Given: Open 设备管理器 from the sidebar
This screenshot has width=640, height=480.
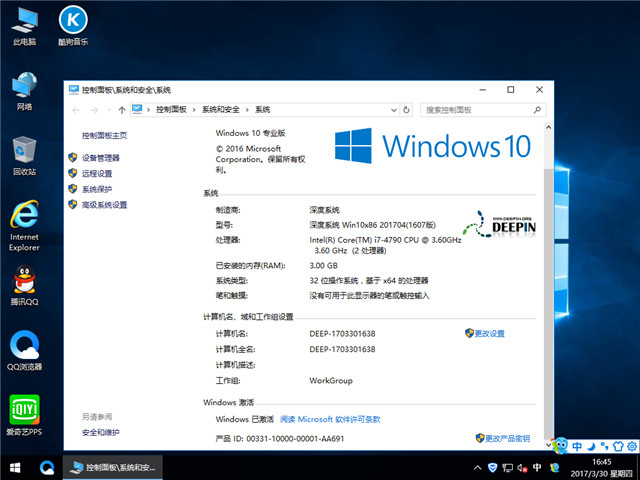Looking at the screenshot, I should (100, 158).
